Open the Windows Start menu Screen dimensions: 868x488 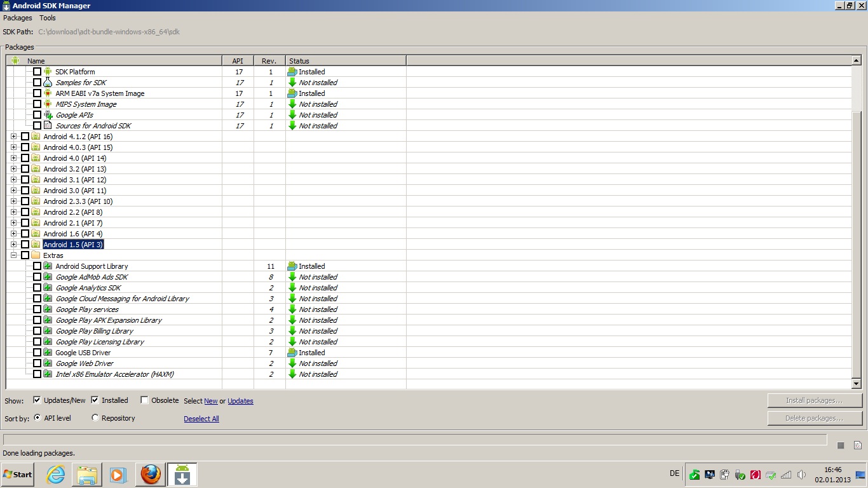click(x=18, y=475)
